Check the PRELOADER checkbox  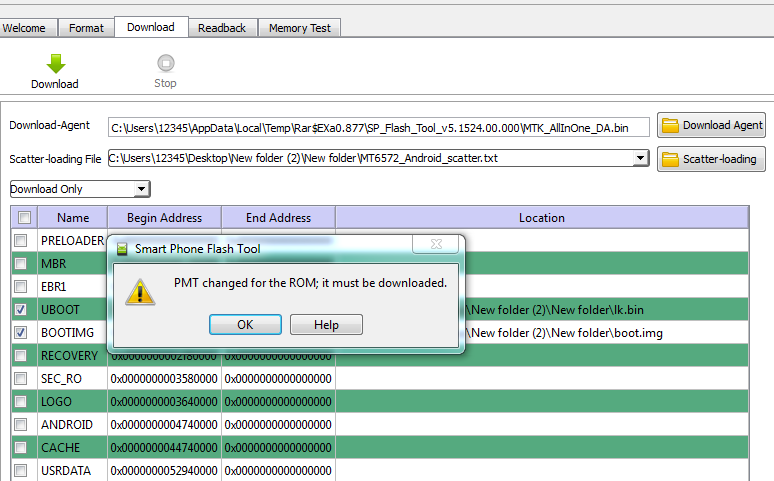tap(20, 240)
